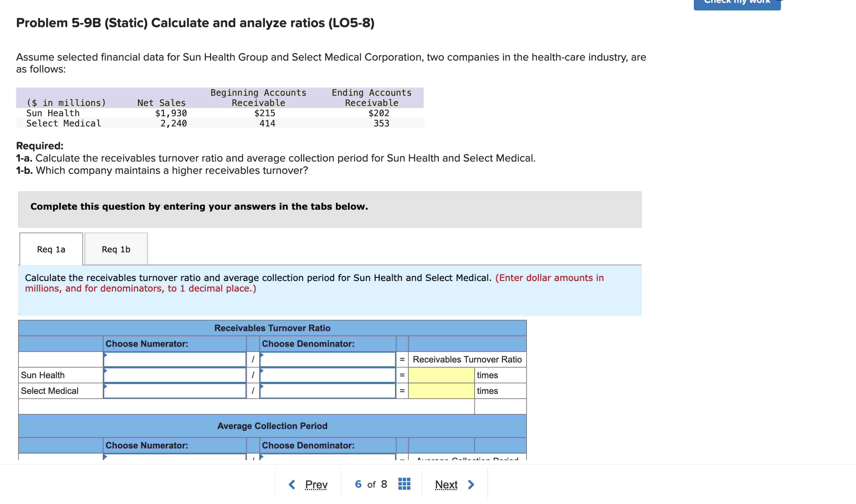856x504 pixels.
Task: Open the average collection period denominator dropdown
Action: [327, 457]
